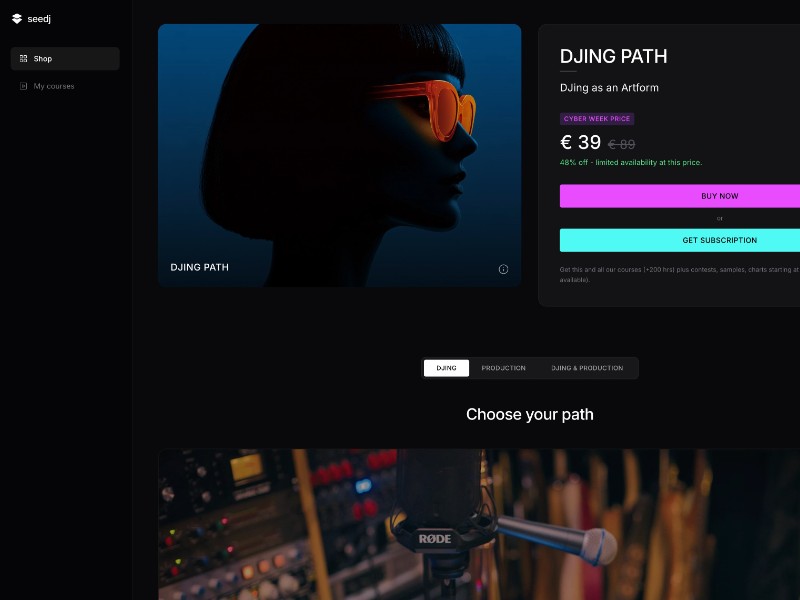The image size is (800, 600).
Task: Click the seedj logo icon
Action: (14, 18)
